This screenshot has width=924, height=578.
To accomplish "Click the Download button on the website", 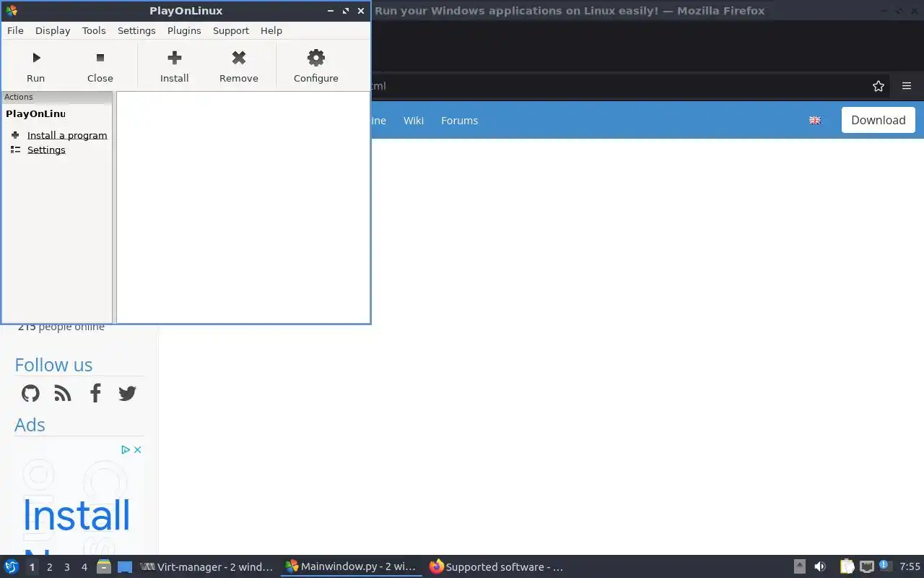I will [x=878, y=120].
